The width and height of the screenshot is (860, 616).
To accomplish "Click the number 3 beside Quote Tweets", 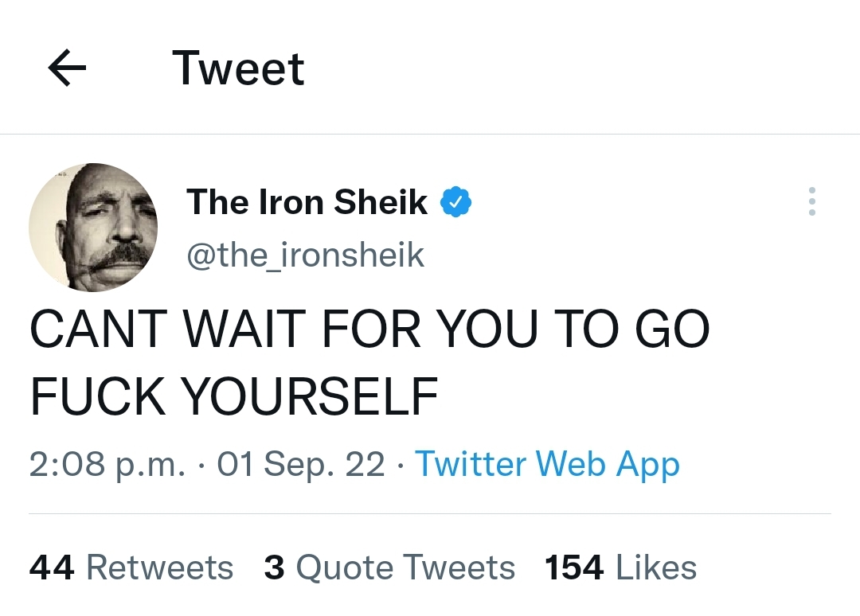I will pyautogui.click(x=274, y=567).
